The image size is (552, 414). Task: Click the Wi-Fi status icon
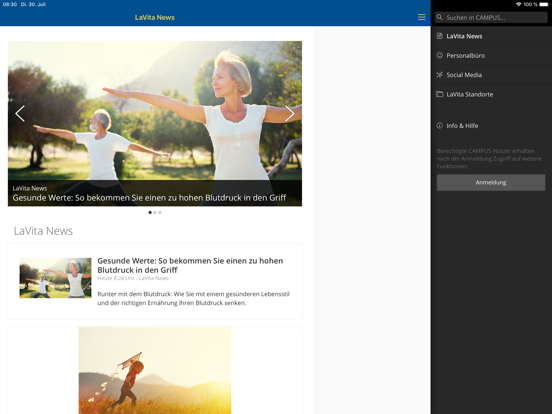click(x=518, y=4)
